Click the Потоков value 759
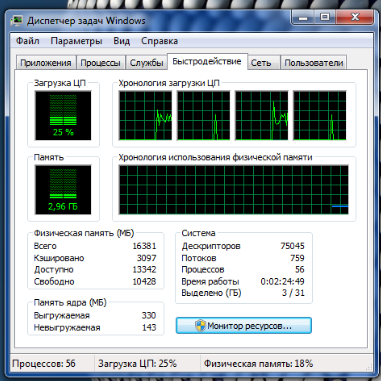This screenshot has height=381, width=381. (x=297, y=258)
